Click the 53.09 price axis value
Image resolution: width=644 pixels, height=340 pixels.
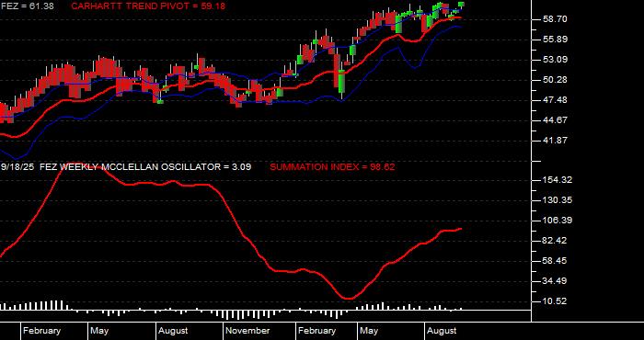[556, 60]
